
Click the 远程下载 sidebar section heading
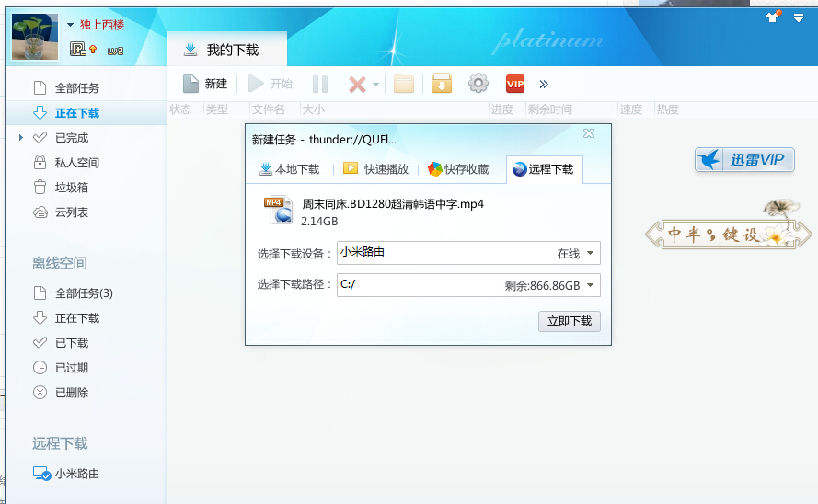click(x=60, y=443)
